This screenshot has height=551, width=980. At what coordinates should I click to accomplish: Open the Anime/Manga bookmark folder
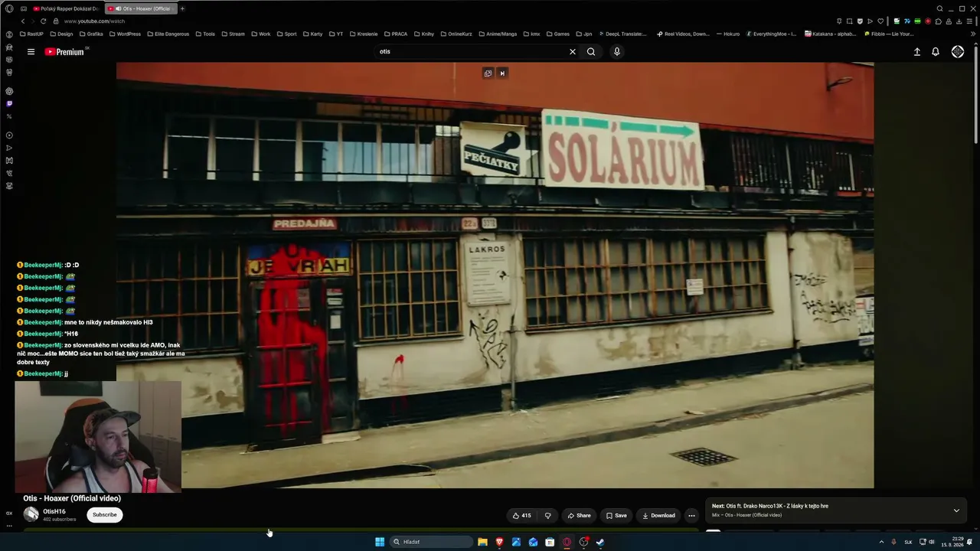(497, 34)
